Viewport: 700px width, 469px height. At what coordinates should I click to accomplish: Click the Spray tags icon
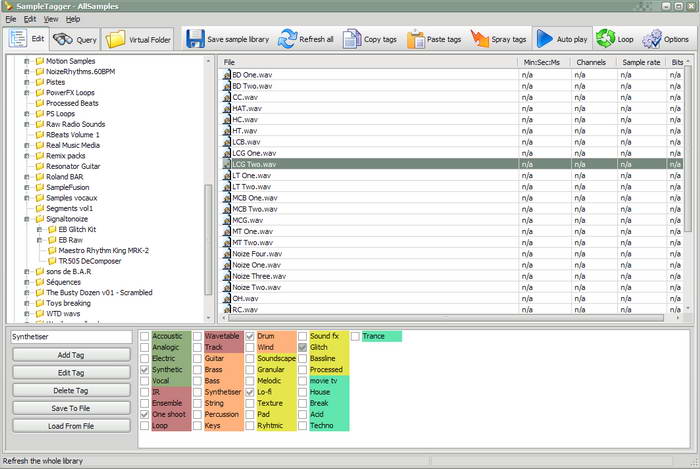tap(480, 39)
